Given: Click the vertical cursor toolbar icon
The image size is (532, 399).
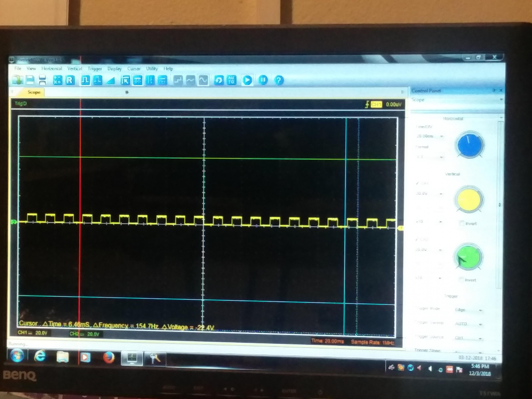Looking at the screenshot, I should (x=150, y=81).
